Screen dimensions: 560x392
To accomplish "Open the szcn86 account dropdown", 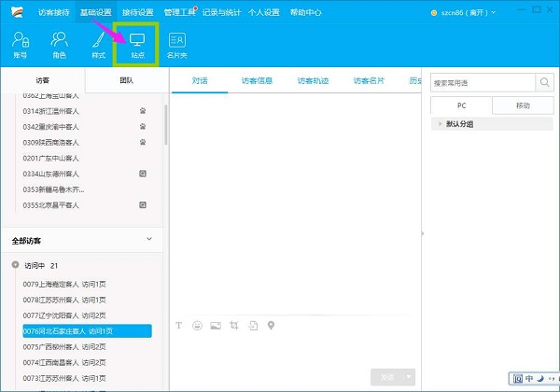I will (x=493, y=12).
